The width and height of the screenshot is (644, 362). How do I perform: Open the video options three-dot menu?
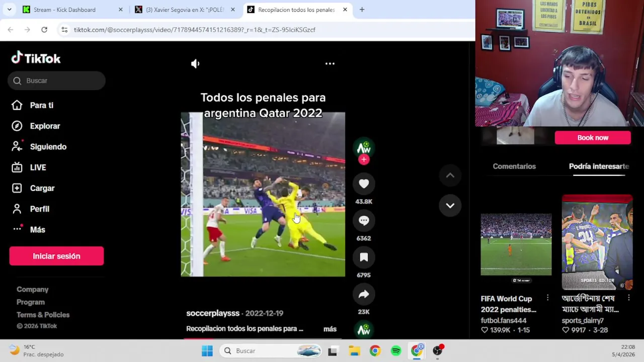click(330, 64)
